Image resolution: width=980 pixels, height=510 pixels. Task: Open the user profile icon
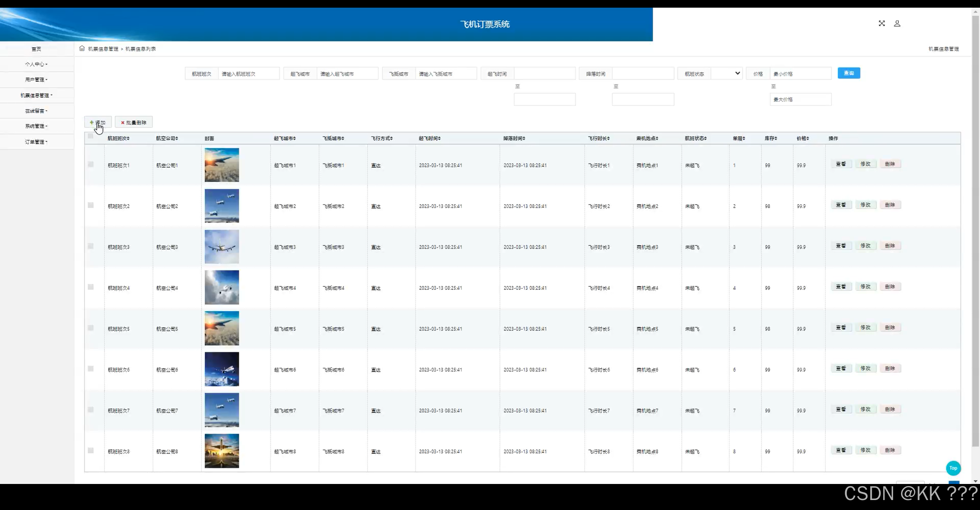click(x=897, y=23)
